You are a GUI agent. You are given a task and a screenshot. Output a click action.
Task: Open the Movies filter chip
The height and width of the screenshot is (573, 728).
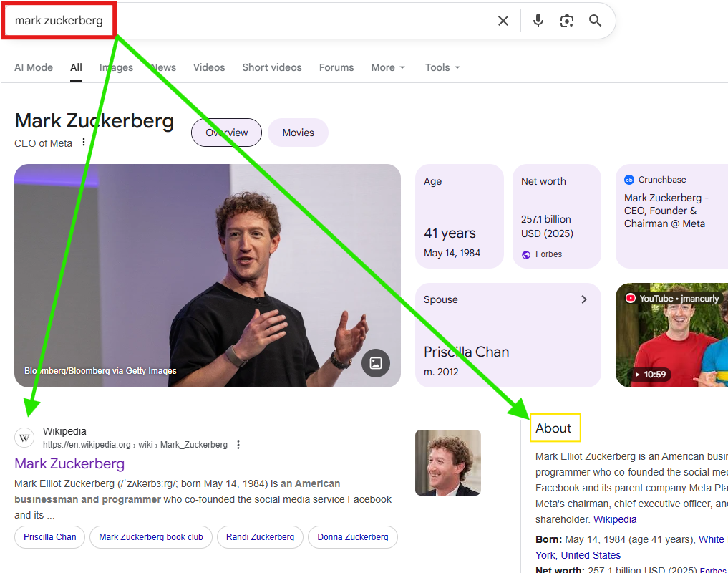tap(298, 133)
